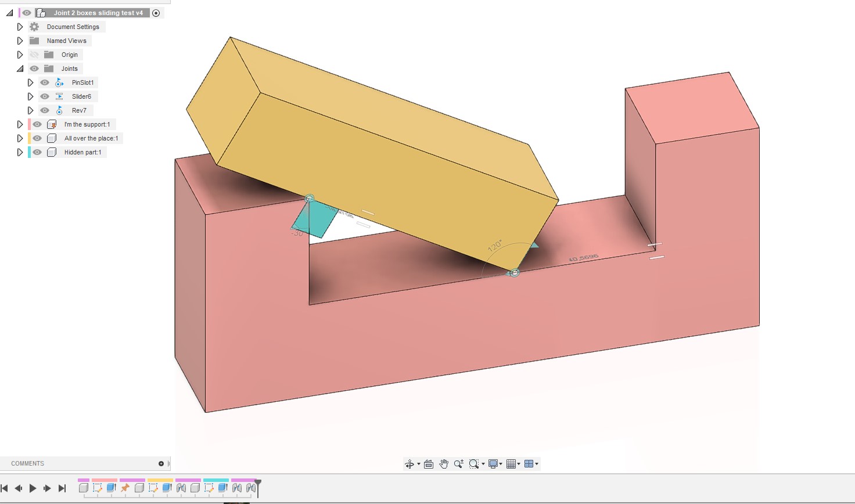Select the 'Joint 2 boxes sliding test v4' root item

(x=98, y=13)
